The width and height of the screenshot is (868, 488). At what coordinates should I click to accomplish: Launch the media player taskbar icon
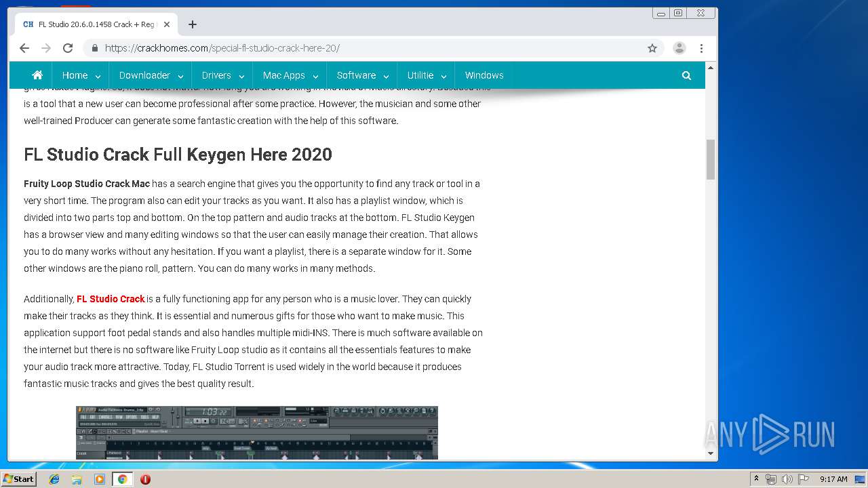(100, 479)
